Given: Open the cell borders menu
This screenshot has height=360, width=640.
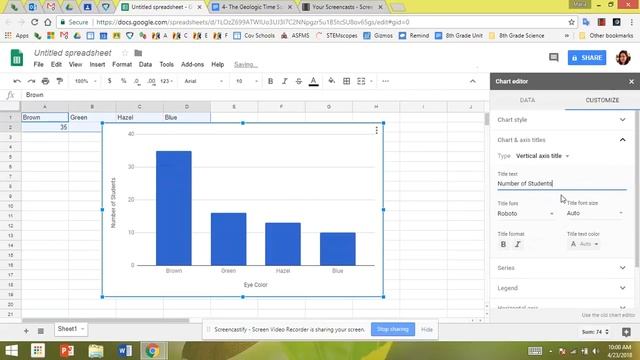Looking at the screenshot, I should [347, 81].
